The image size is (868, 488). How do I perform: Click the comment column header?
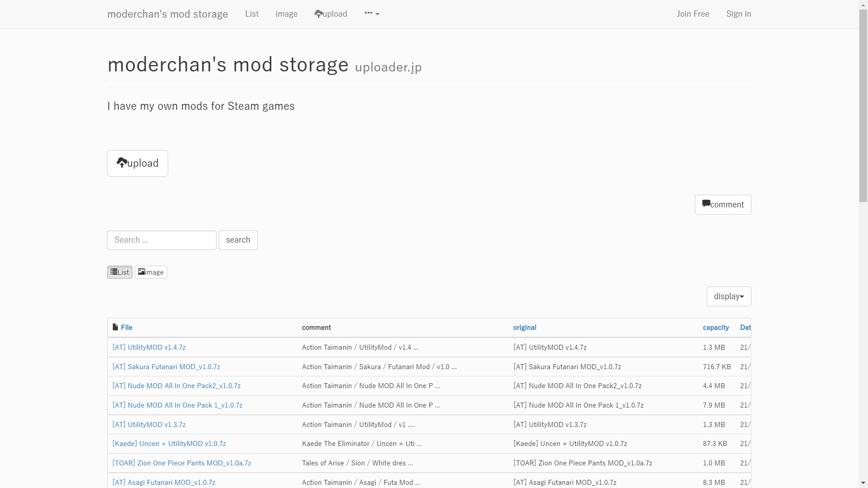[x=316, y=328]
